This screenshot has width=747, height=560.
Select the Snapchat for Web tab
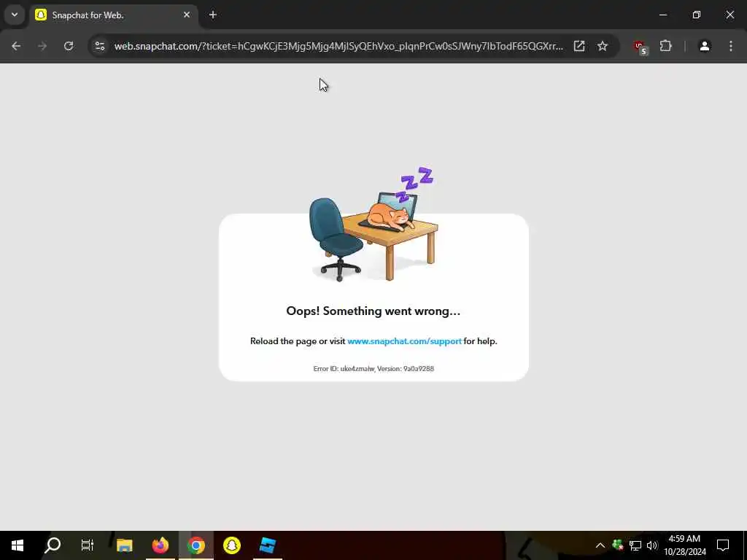[113, 15]
